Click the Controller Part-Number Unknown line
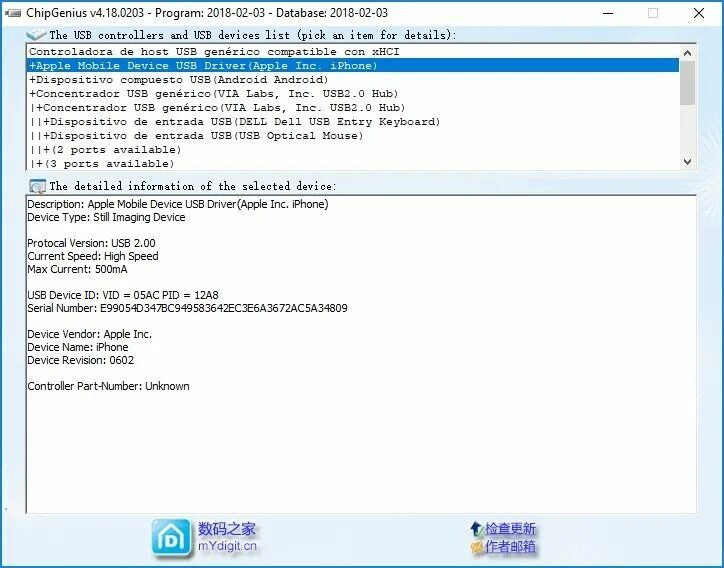Image resolution: width=724 pixels, height=568 pixels. [x=108, y=386]
